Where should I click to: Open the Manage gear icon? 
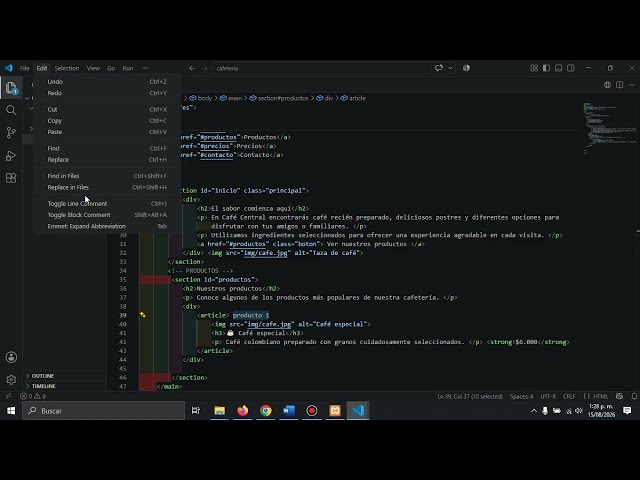(11, 380)
